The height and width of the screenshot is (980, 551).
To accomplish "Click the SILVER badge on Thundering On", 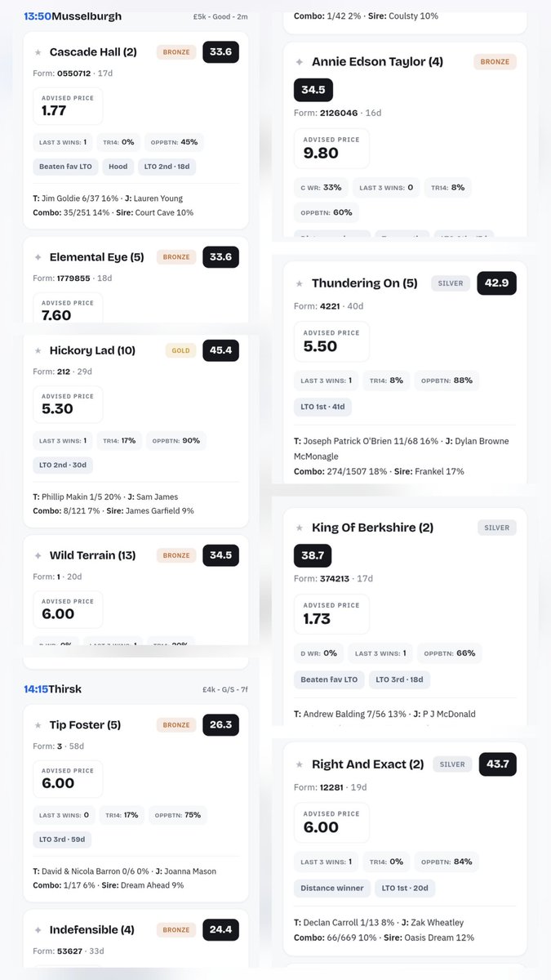I will (450, 283).
